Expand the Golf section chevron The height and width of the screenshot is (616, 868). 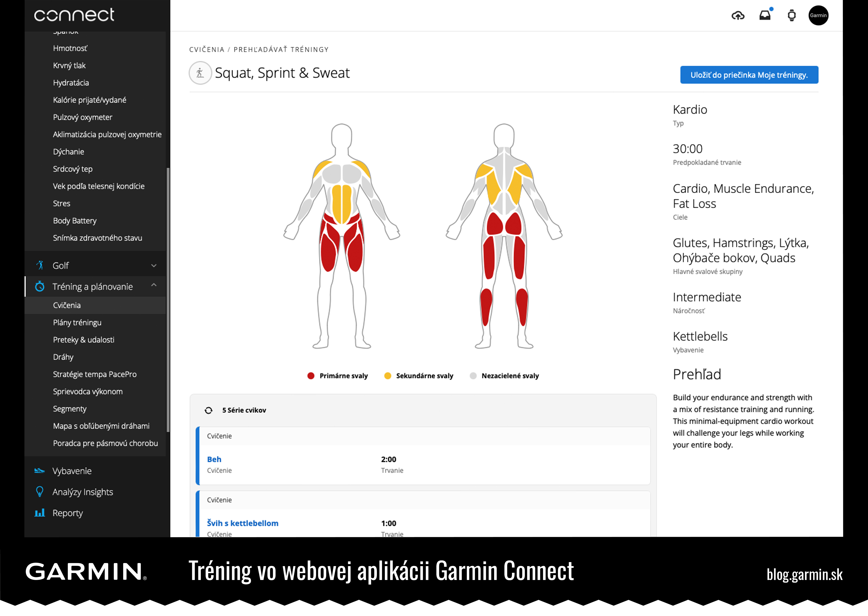154,266
